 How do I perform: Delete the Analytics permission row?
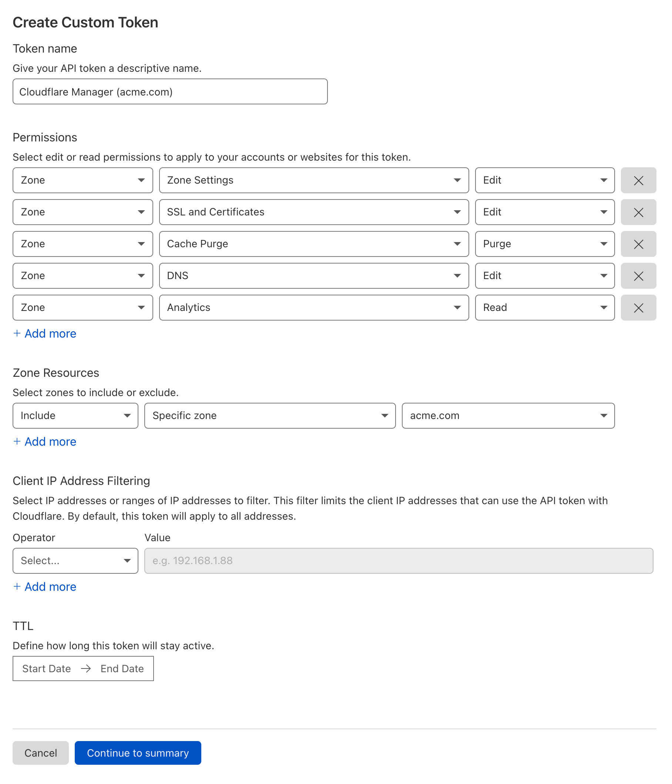click(638, 308)
